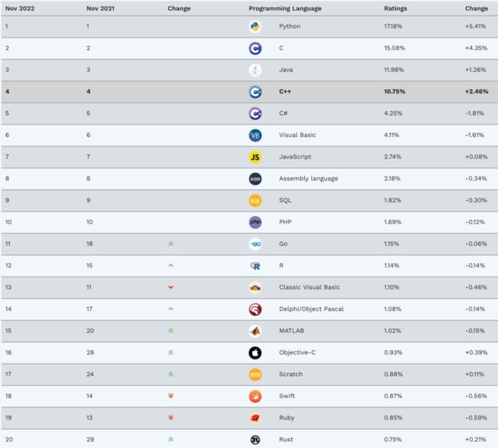Click the Python logo icon

[x=255, y=26]
